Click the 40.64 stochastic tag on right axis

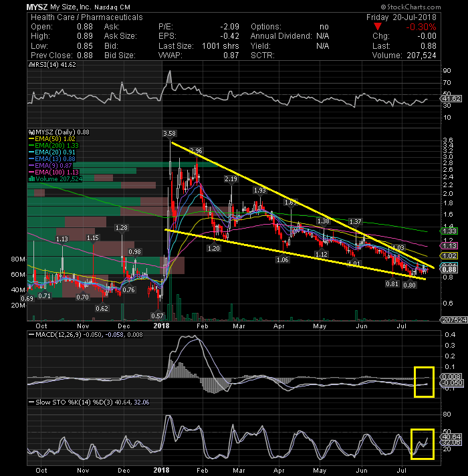click(451, 437)
